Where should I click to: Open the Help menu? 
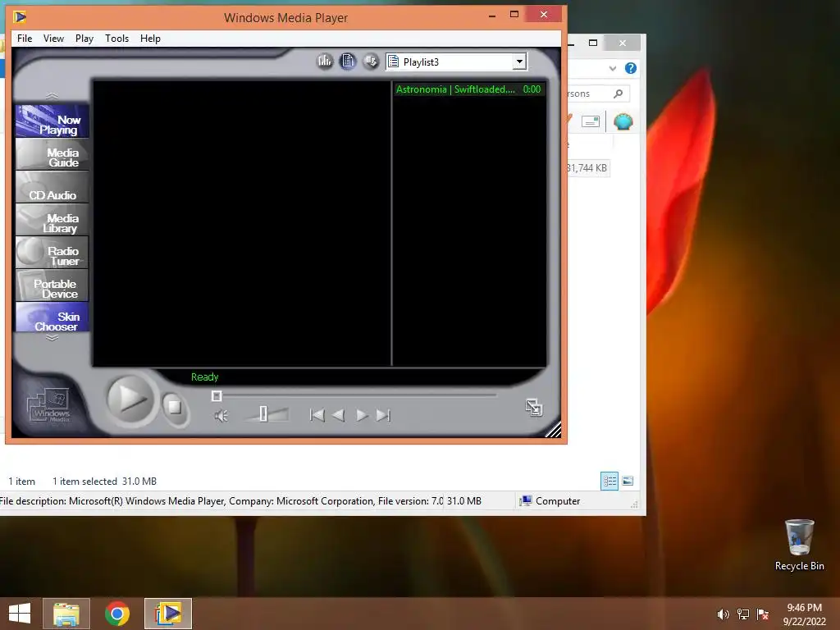tap(150, 39)
